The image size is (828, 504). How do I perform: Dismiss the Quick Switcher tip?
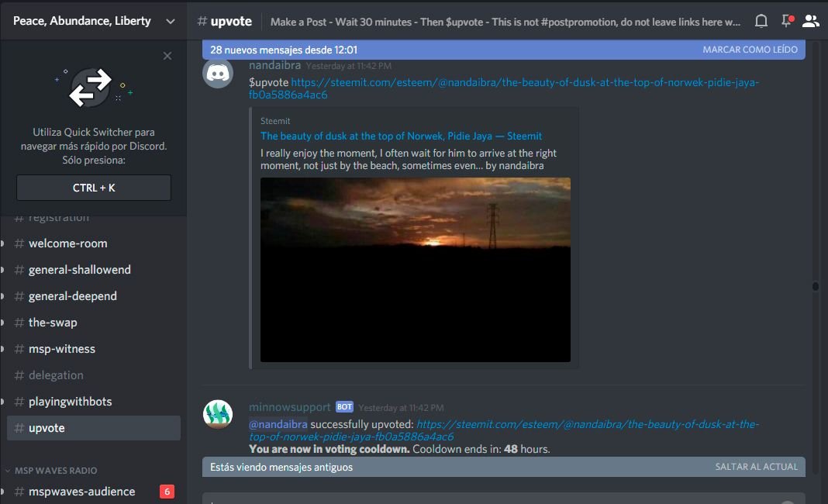pos(167,56)
